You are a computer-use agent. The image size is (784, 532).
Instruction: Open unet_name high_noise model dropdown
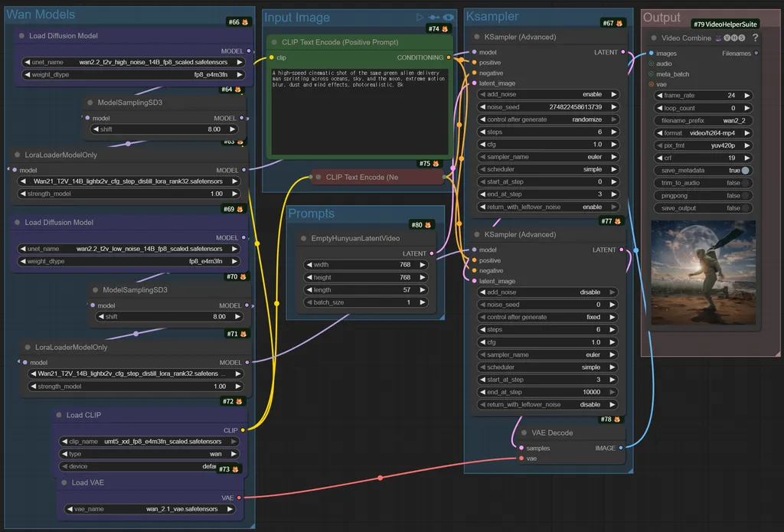pyautogui.click(x=133, y=62)
